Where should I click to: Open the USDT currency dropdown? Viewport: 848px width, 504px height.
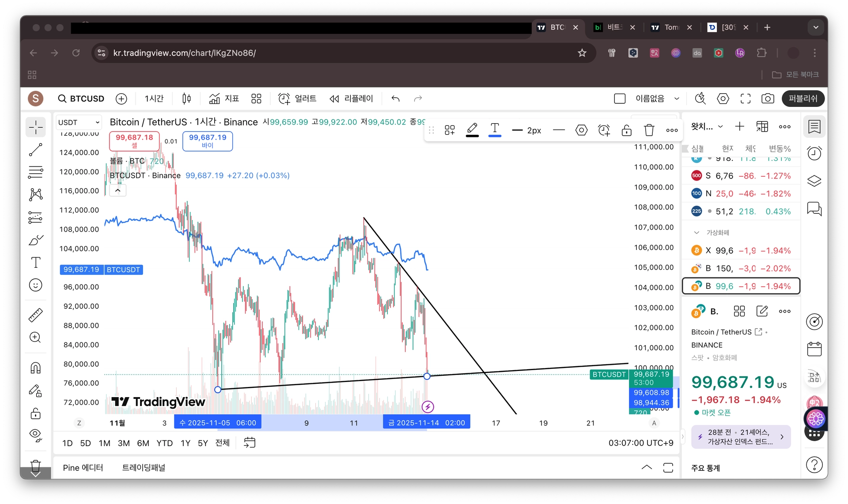point(79,122)
